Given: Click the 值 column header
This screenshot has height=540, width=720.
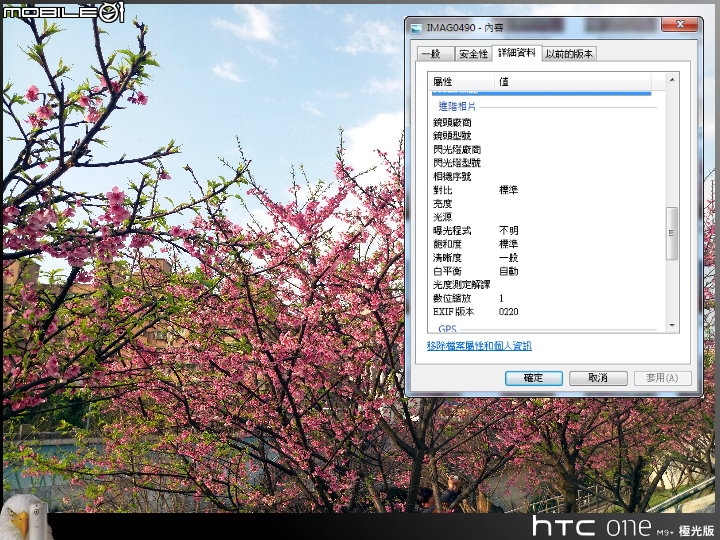Looking at the screenshot, I should tap(573, 82).
